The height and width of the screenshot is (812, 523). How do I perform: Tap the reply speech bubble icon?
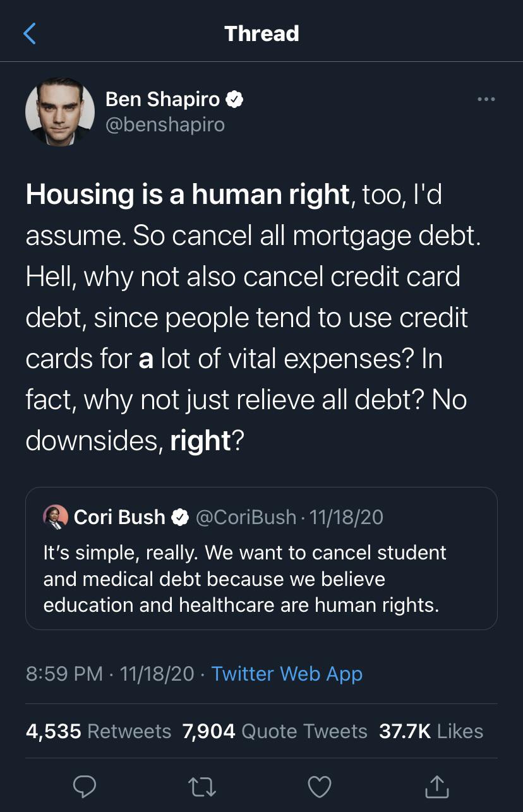pos(85,785)
